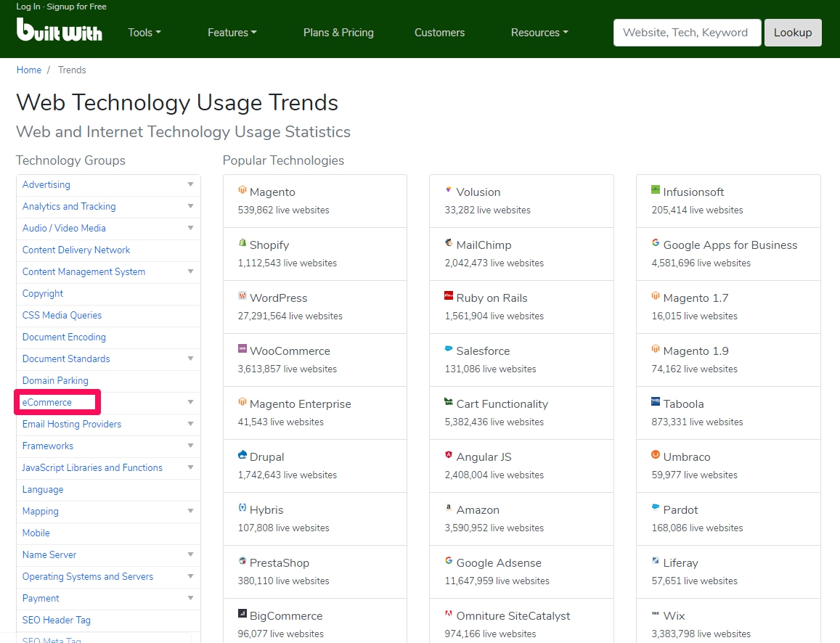Viewport: 840px width, 643px height.
Task: Focus the Website, Tech, Keyword search field
Action: point(687,33)
